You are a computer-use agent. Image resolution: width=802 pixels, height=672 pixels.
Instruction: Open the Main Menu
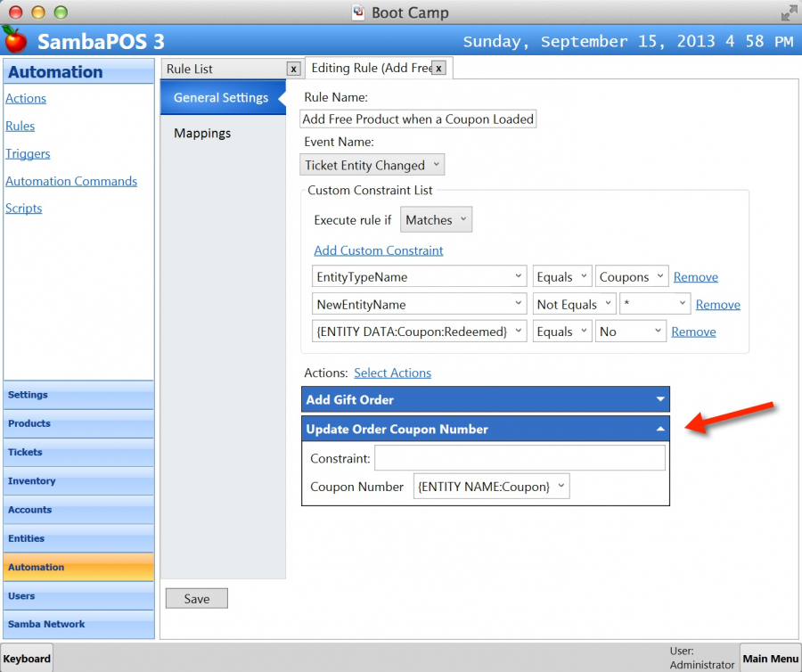coord(770,659)
